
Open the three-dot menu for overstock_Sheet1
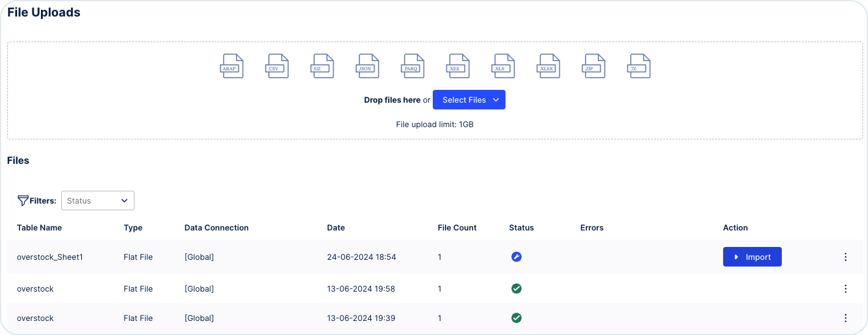pyautogui.click(x=845, y=257)
